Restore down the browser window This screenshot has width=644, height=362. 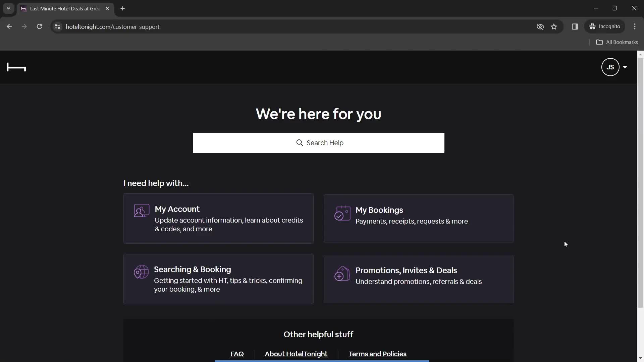pyautogui.click(x=615, y=8)
